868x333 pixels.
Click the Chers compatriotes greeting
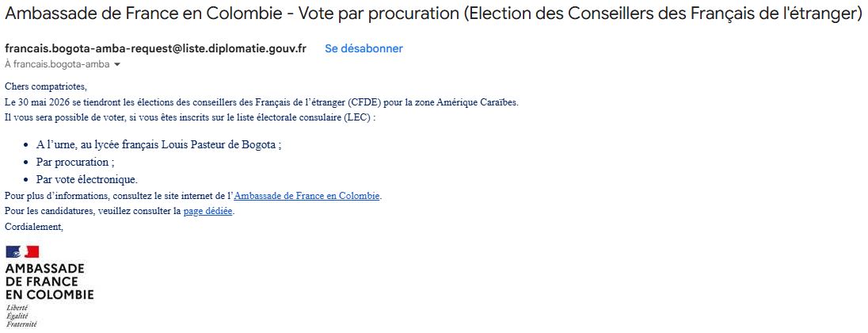point(46,86)
